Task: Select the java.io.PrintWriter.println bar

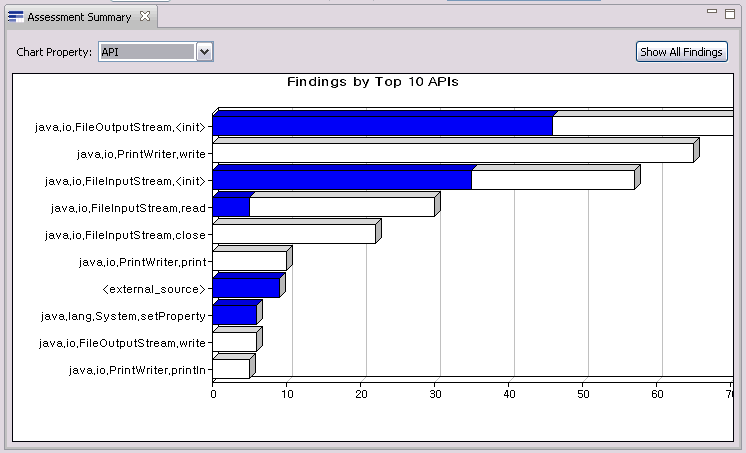Action: (x=231, y=369)
